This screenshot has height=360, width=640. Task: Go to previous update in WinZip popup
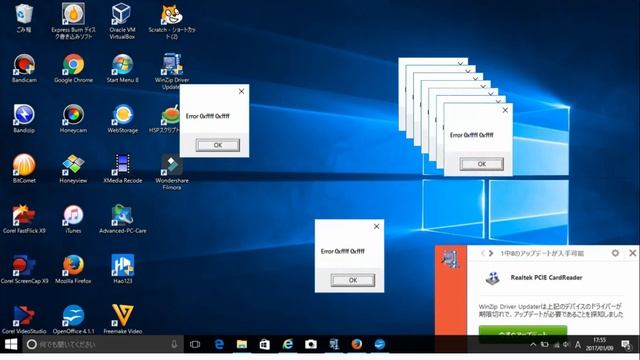click(x=482, y=253)
